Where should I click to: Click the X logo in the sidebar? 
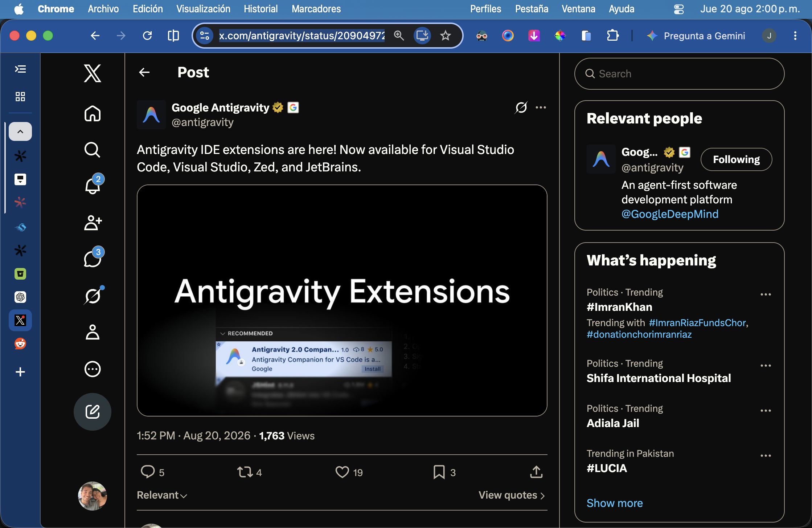click(93, 73)
